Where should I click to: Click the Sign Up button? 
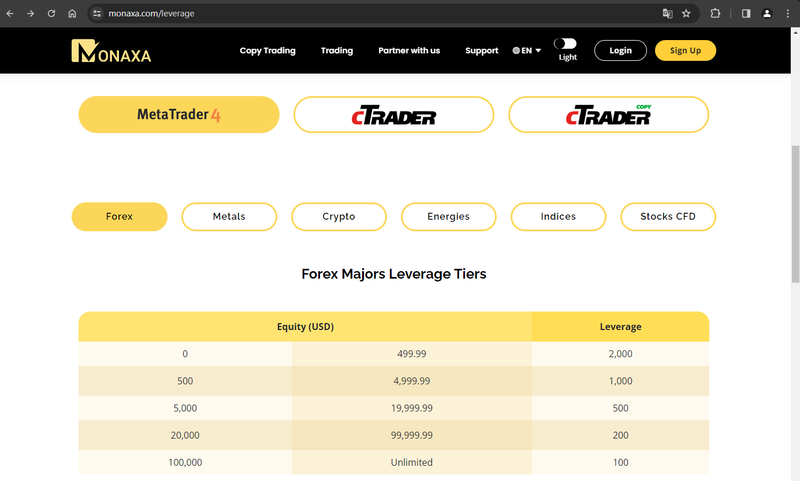(x=685, y=50)
